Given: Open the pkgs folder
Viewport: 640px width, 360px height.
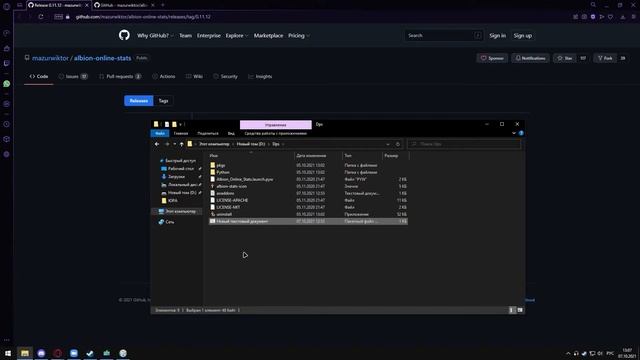Looking at the screenshot, I should point(221,165).
